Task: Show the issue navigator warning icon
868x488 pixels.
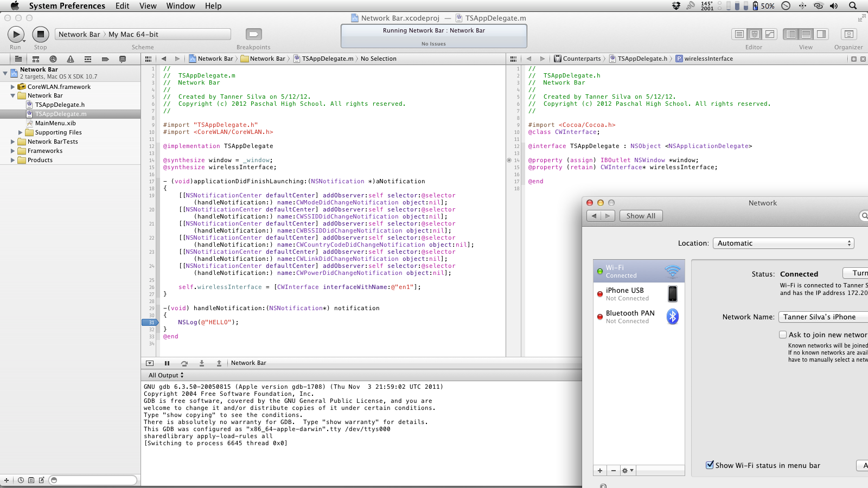Action: pos(71,59)
